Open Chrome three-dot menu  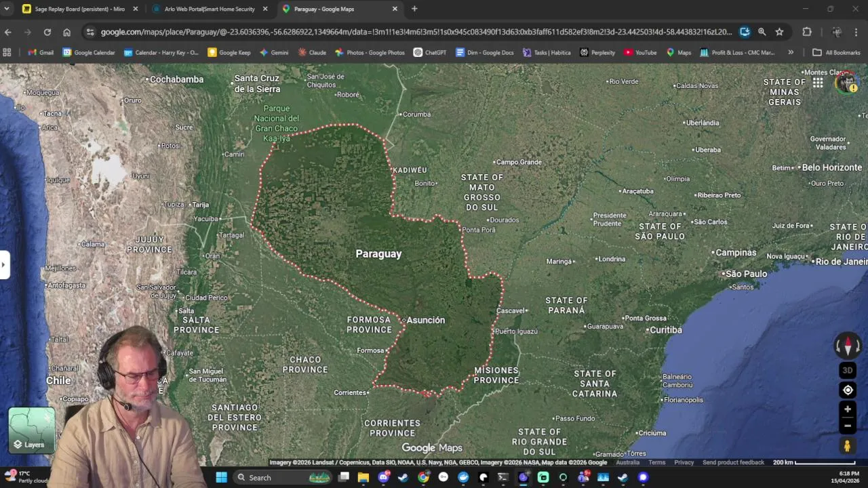coord(856,32)
